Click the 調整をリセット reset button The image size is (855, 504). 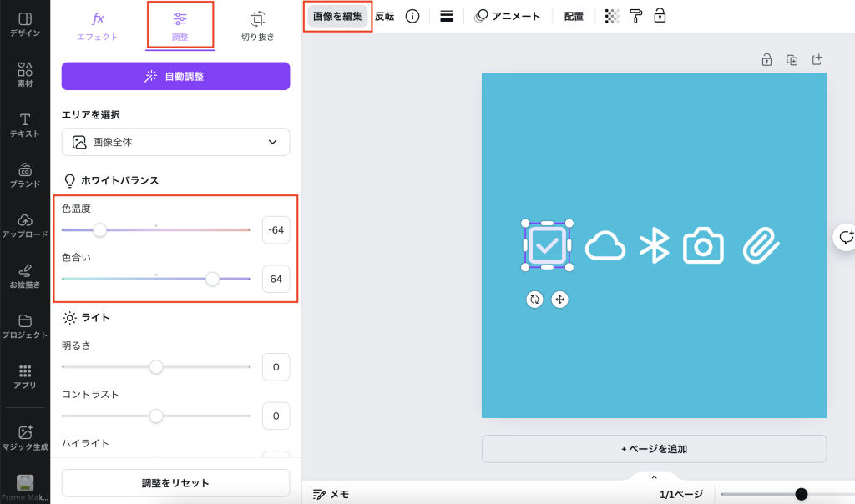point(175,483)
